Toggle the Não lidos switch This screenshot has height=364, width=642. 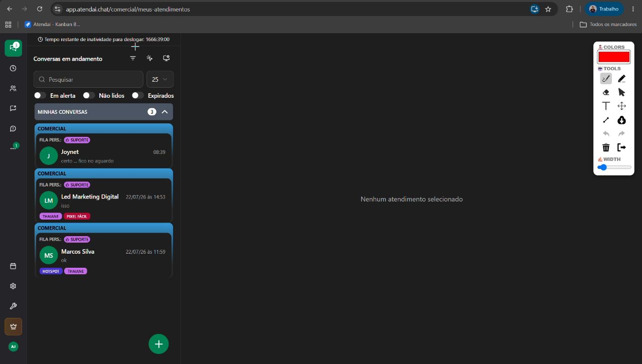(89, 95)
